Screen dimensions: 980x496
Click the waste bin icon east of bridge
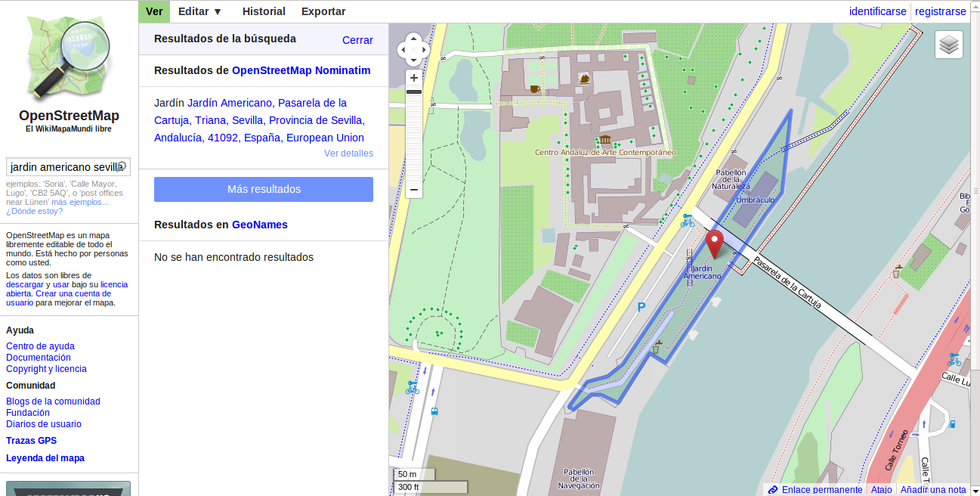point(896,272)
